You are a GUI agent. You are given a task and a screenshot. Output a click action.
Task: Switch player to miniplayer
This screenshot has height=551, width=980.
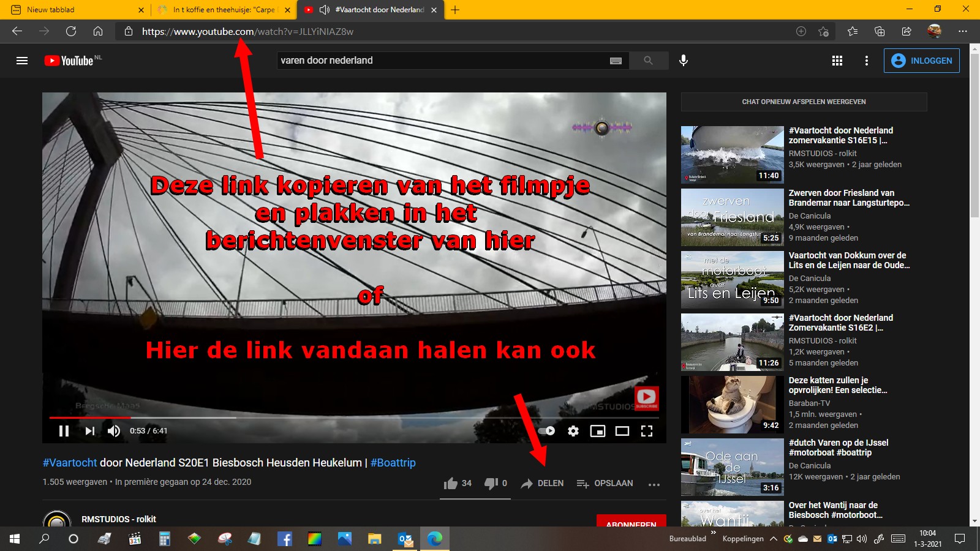click(x=598, y=431)
